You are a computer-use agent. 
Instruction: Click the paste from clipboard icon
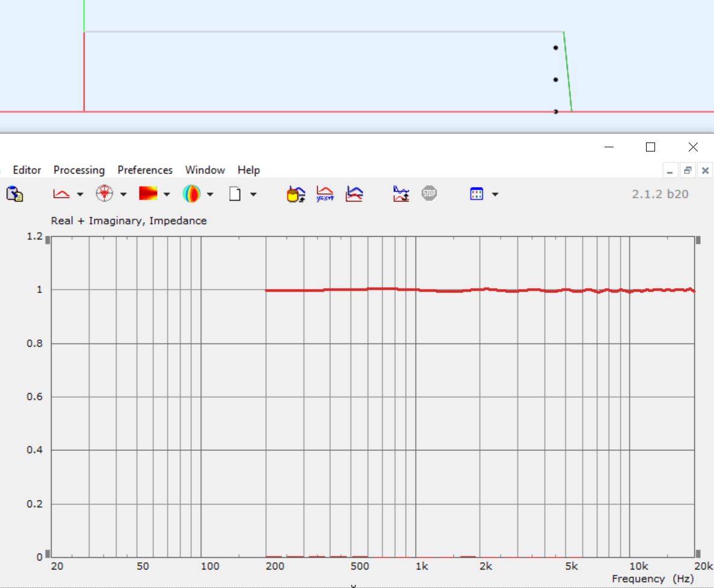point(14,194)
